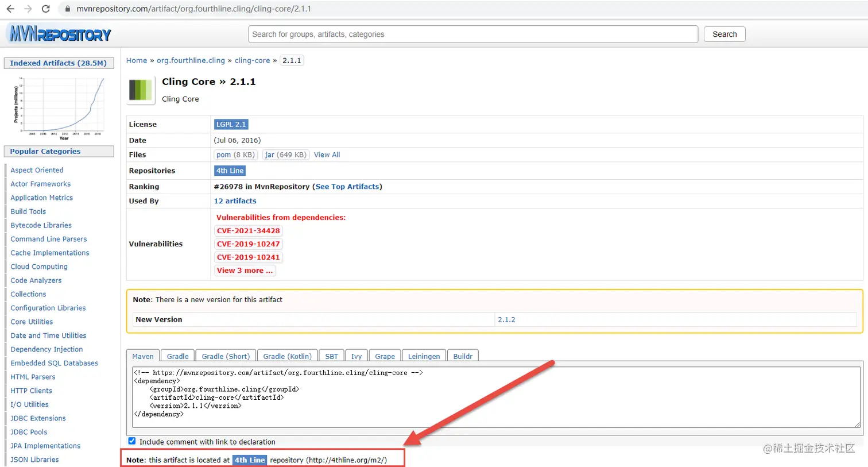The height and width of the screenshot is (467, 868).
Task: Focus the artifact search input field
Action: pyautogui.click(x=473, y=34)
